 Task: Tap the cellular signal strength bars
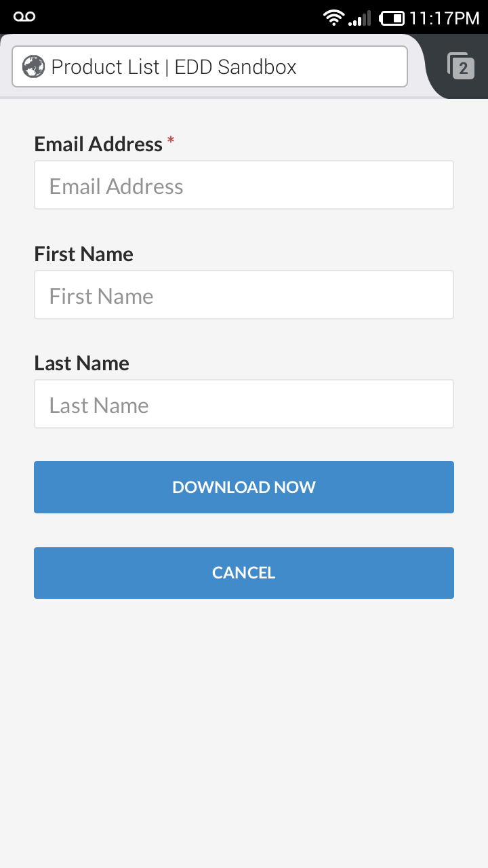pos(360,18)
